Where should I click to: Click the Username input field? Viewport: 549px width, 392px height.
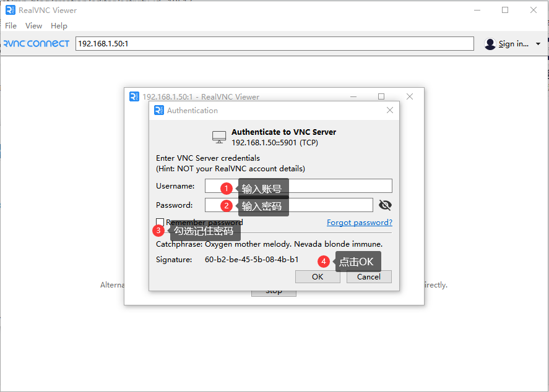pyautogui.click(x=298, y=186)
